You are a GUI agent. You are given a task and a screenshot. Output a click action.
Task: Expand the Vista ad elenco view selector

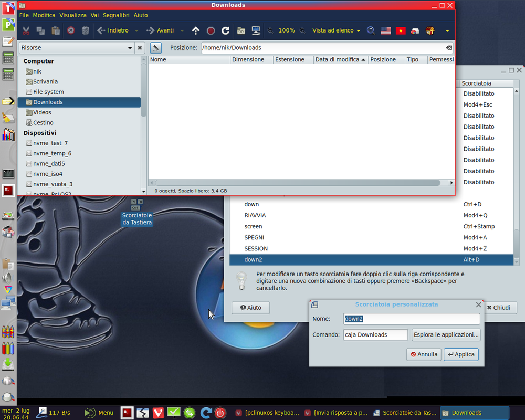[336, 30]
